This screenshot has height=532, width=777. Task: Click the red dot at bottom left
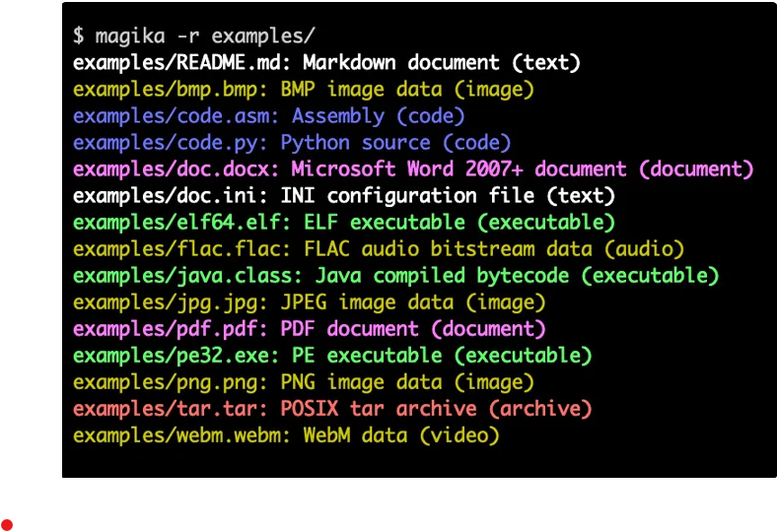7,525
